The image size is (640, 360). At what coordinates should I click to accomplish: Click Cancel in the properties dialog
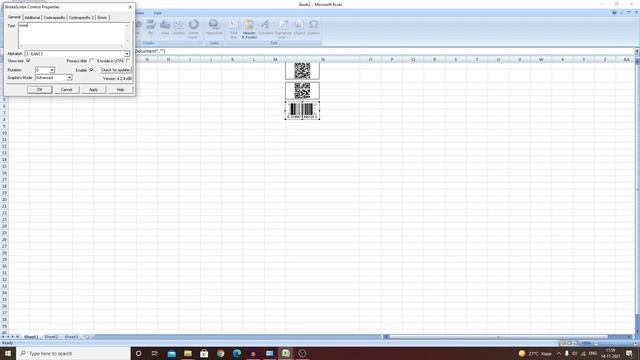pyautogui.click(x=67, y=89)
